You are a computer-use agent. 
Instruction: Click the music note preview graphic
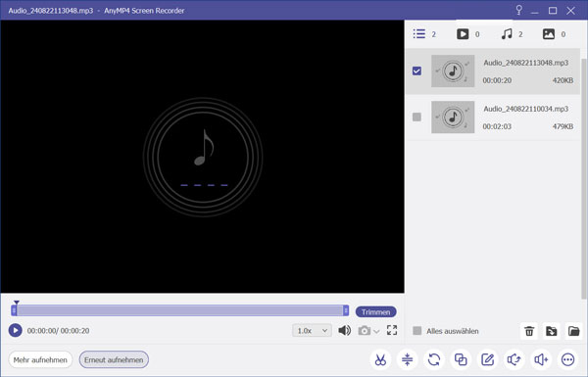tap(203, 157)
